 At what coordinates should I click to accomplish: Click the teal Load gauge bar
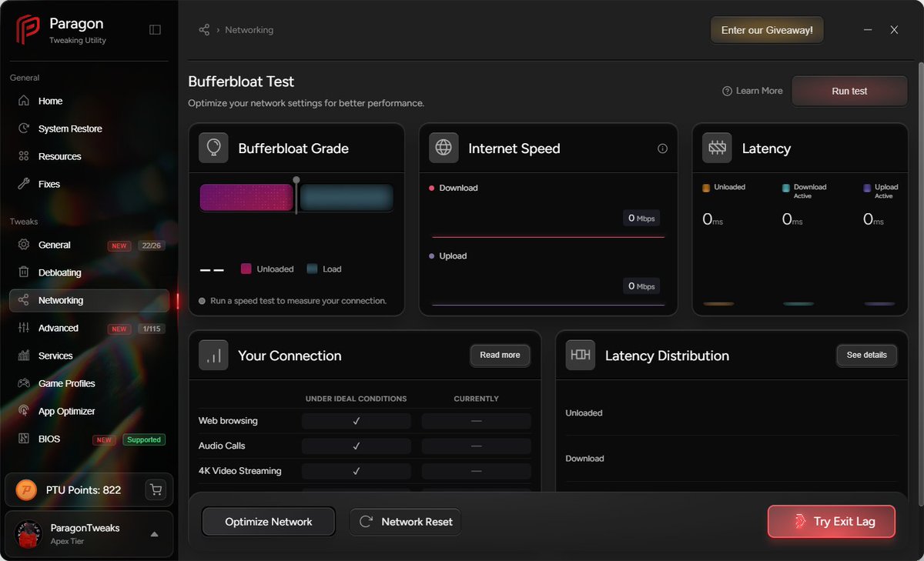(x=346, y=198)
